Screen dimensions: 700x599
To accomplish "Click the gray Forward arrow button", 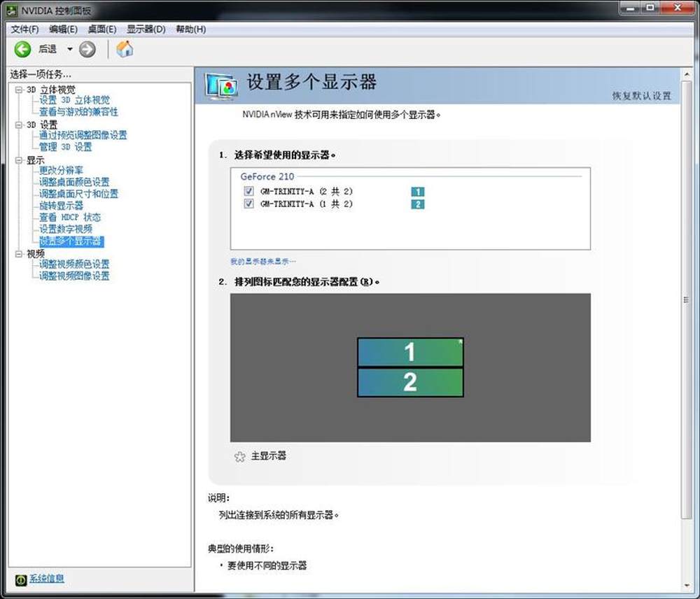I will [x=87, y=49].
